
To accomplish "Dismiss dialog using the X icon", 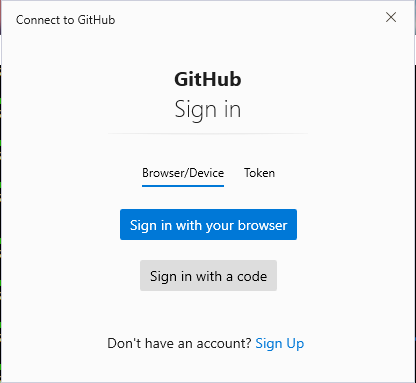I will coord(391,17).
